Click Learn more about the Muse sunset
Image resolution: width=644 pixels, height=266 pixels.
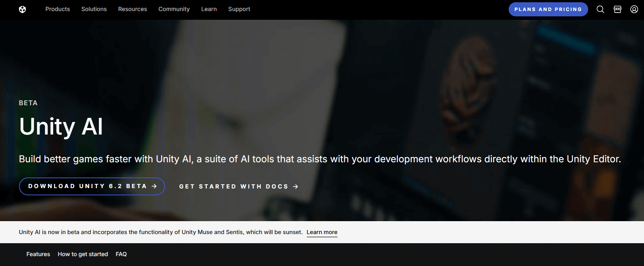coord(322,232)
